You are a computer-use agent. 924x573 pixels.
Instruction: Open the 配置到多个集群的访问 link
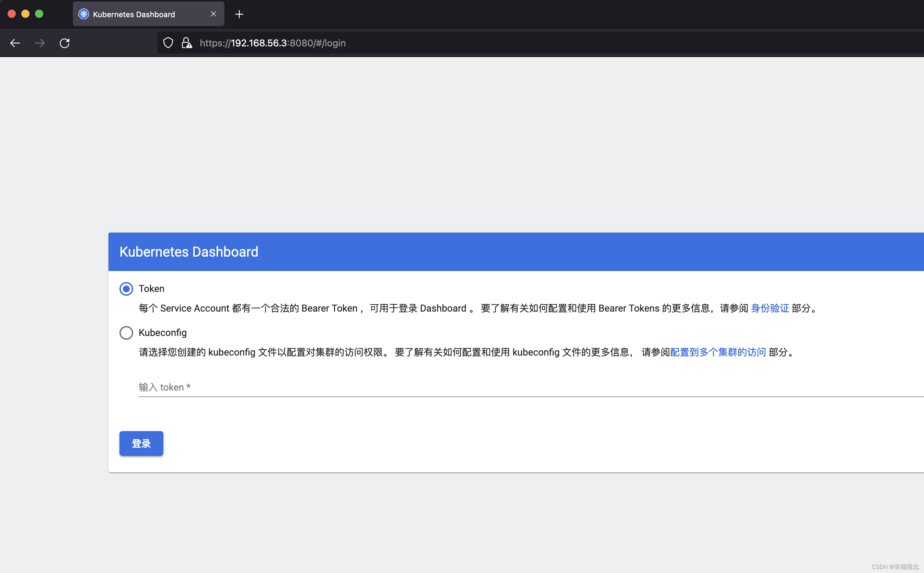(x=718, y=352)
